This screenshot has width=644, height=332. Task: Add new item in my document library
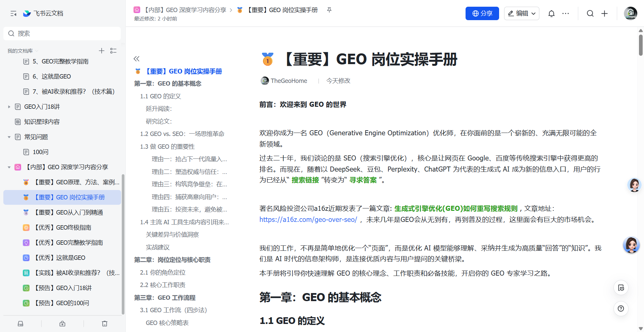pos(102,51)
